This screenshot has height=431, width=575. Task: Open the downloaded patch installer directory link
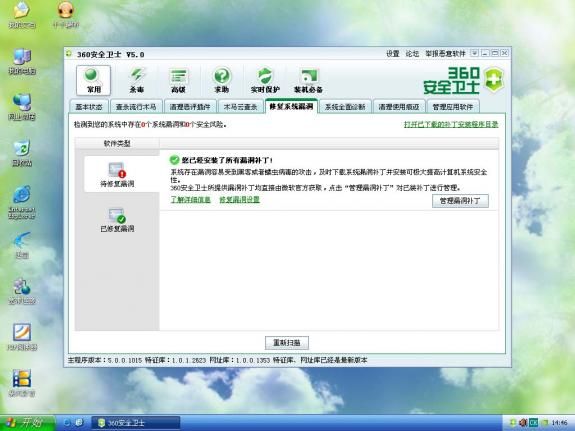[451, 124]
